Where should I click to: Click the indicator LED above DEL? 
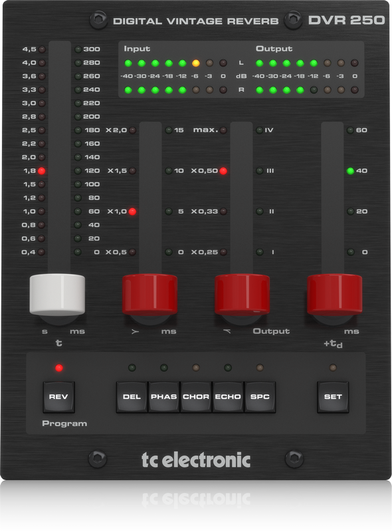click(x=132, y=368)
